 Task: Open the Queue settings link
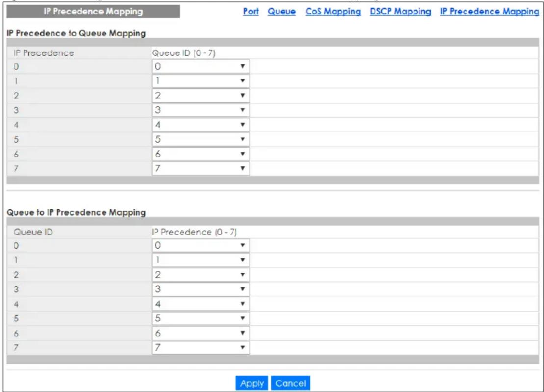click(282, 11)
